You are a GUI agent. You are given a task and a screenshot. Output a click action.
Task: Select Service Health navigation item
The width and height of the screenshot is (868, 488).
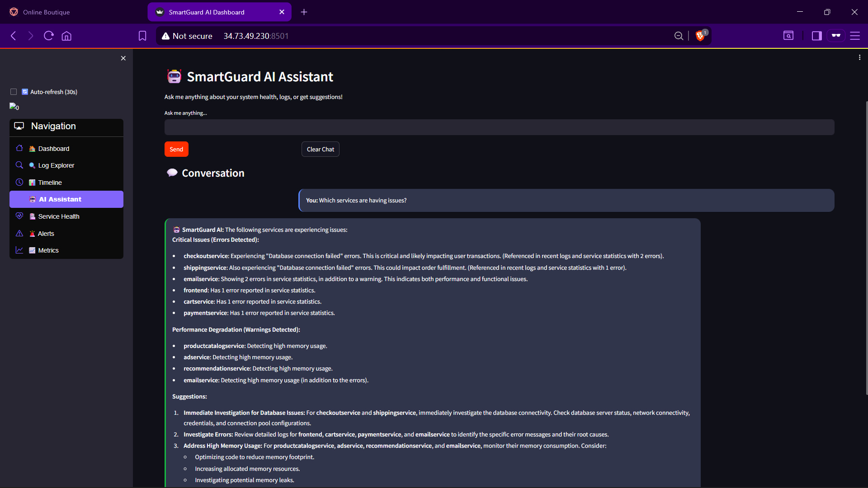click(x=58, y=216)
